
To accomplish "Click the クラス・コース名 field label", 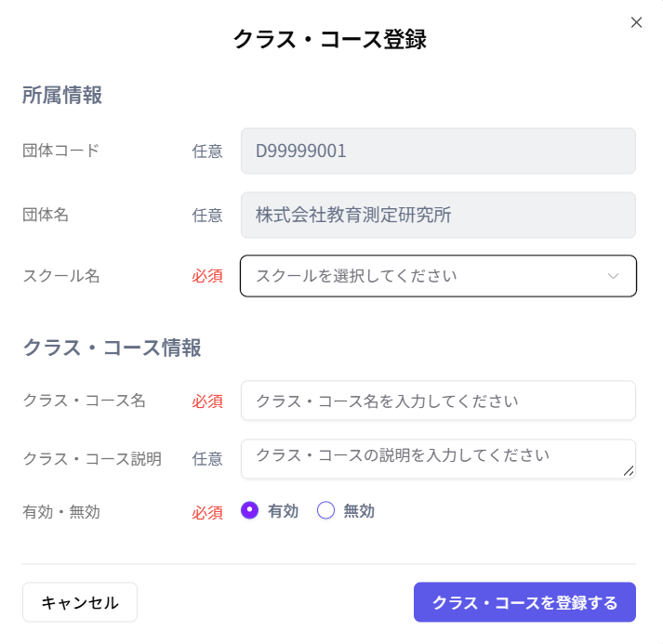I will click(x=84, y=401).
